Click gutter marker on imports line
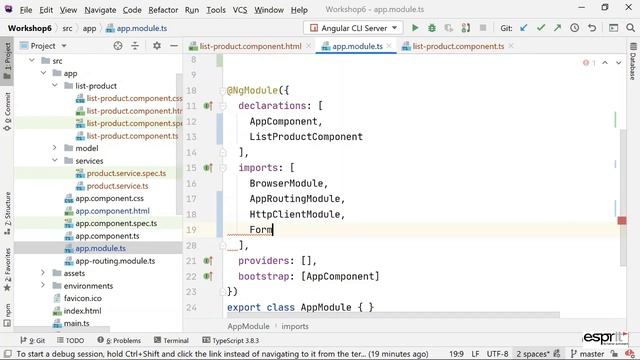This screenshot has height=360, width=640. tap(208, 168)
